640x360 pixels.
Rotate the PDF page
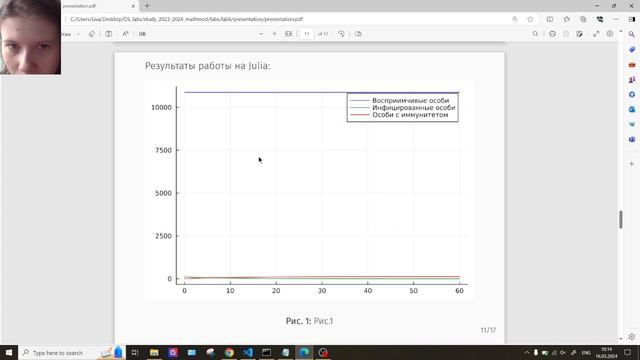click(x=341, y=34)
